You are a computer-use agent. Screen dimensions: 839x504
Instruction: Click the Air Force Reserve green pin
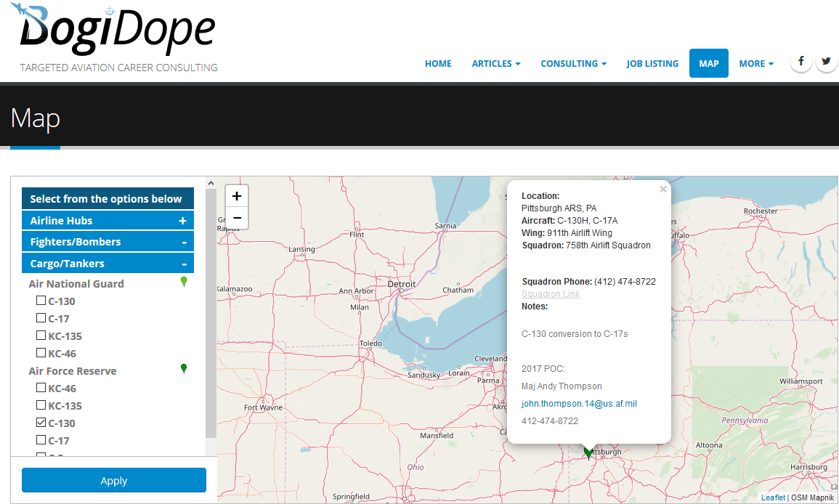click(x=184, y=369)
